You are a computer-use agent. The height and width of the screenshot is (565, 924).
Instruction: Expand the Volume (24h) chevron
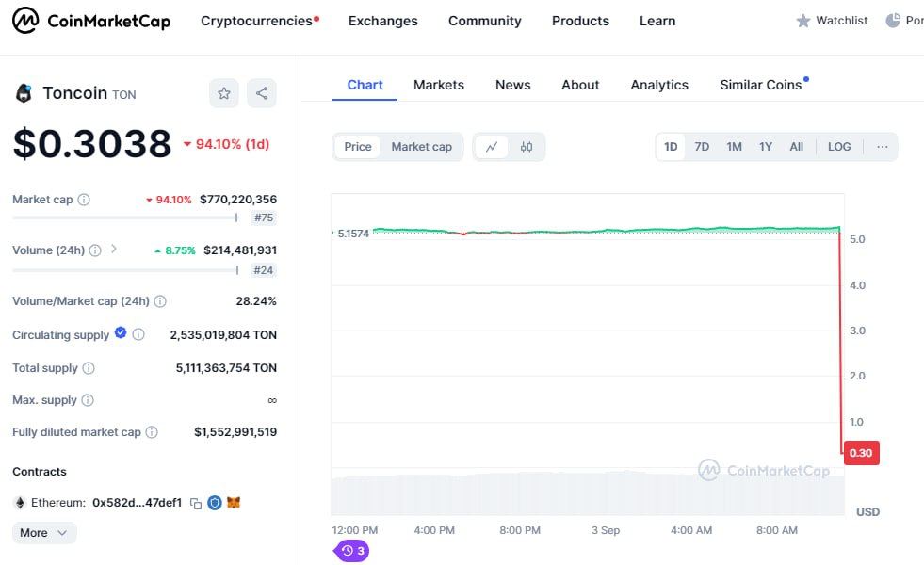[x=114, y=250]
